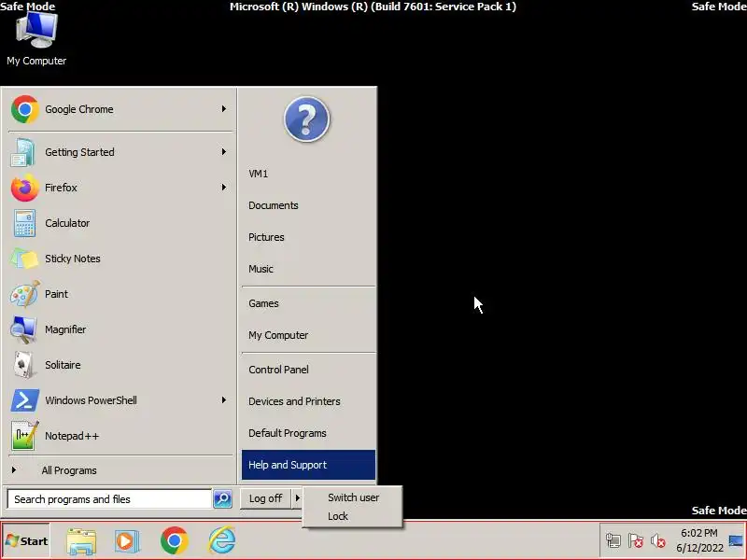Open Games from the Start menu
The width and height of the screenshot is (747, 560).
[x=308, y=303]
